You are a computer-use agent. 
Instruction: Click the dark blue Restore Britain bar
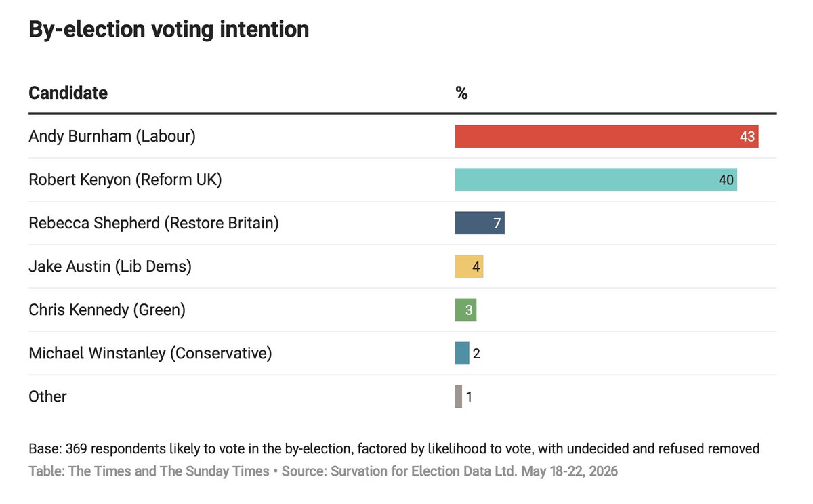point(480,223)
